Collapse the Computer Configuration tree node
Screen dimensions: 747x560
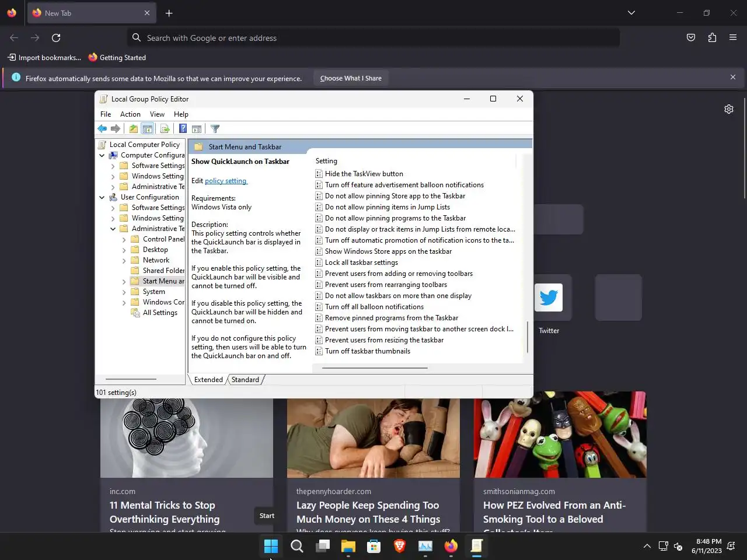tap(102, 155)
